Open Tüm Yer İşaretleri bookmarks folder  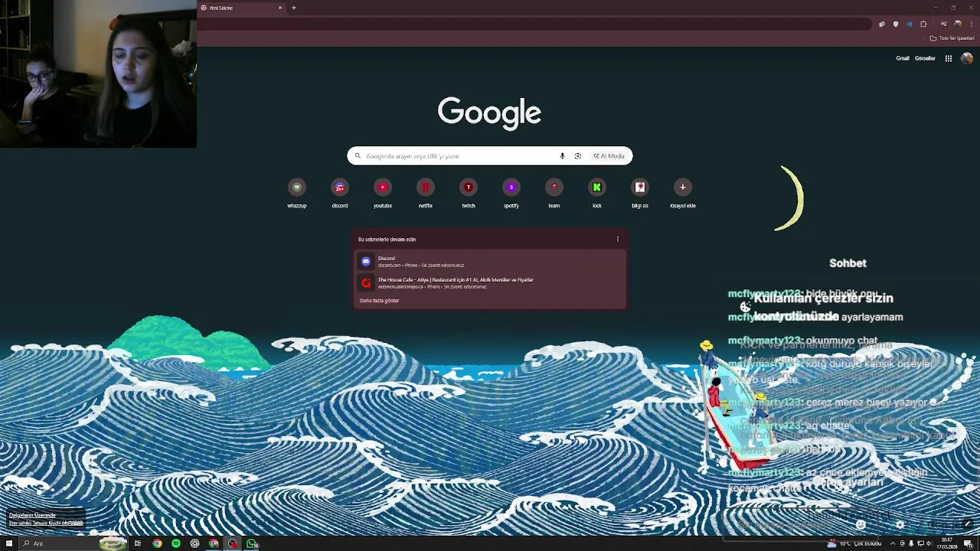tap(952, 38)
